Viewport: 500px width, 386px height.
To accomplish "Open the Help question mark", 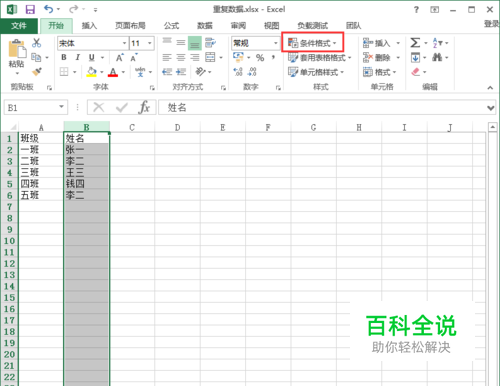I will pyautogui.click(x=416, y=10).
